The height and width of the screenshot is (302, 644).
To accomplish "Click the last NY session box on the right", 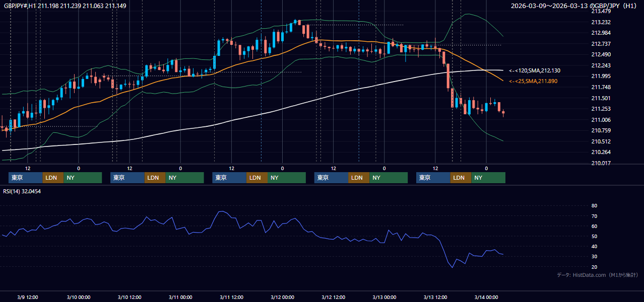I will [x=488, y=178].
